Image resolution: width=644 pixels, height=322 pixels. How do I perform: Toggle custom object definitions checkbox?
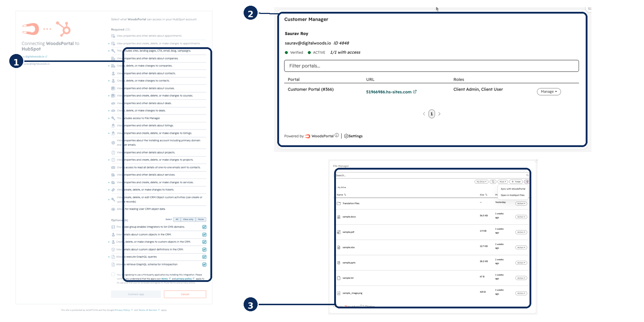[204, 249]
